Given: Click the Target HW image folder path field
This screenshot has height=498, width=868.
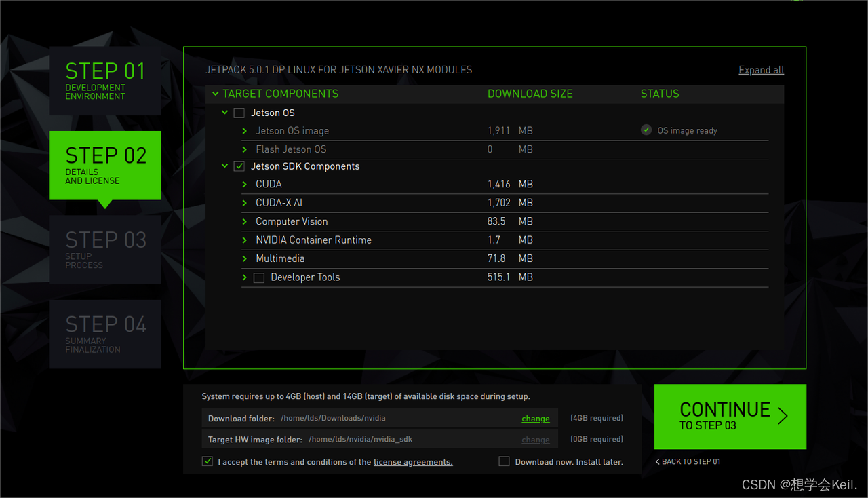Looking at the screenshot, I should point(380,439).
